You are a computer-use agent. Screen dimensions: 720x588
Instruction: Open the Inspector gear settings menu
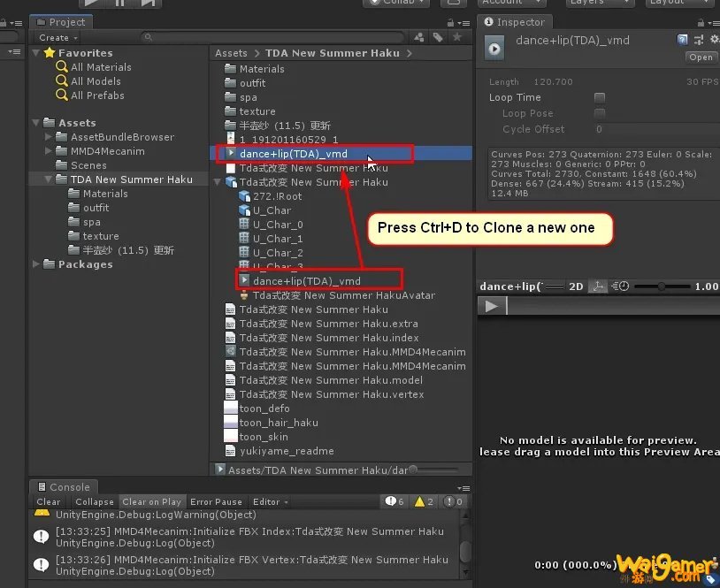click(x=714, y=40)
